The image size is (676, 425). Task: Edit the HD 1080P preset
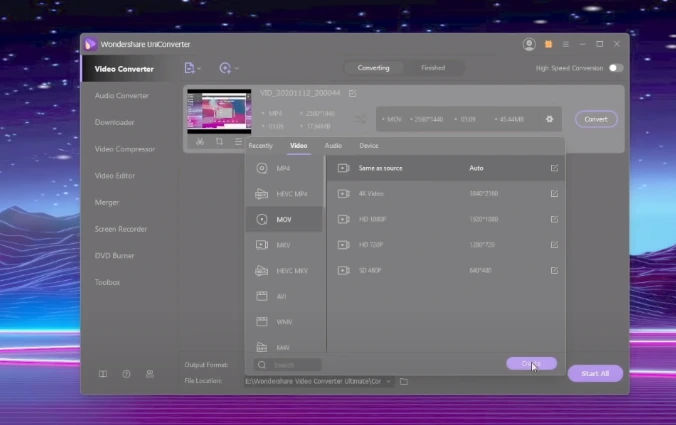click(554, 219)
